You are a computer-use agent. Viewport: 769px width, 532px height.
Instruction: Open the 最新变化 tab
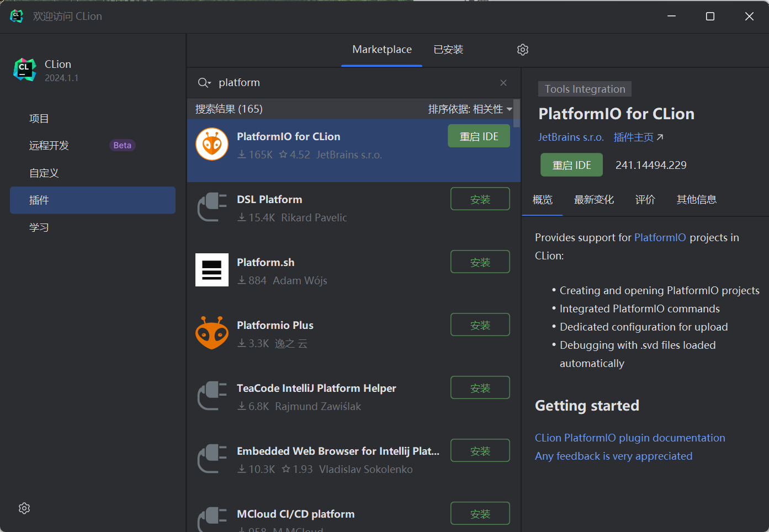click(x=594, y=200)
